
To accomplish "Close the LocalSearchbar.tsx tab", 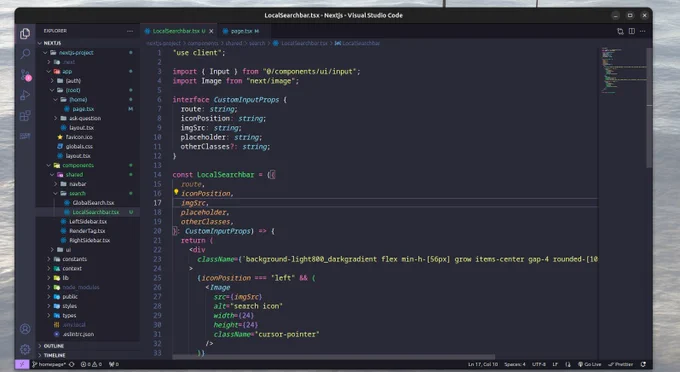I will (x=211, y=31).
